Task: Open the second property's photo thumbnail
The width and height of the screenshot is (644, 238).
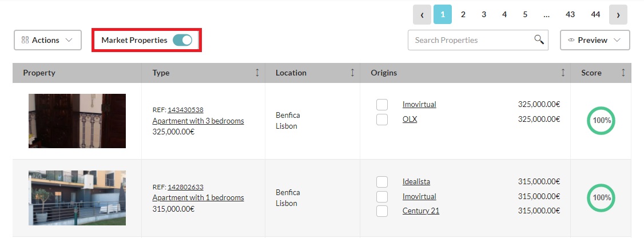Action: tap(77, 198)
